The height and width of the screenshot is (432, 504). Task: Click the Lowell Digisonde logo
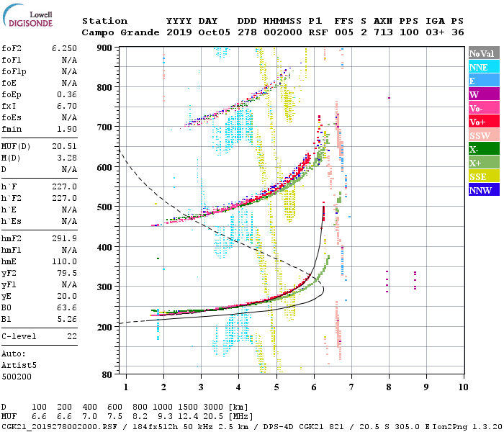click(27, 15)
